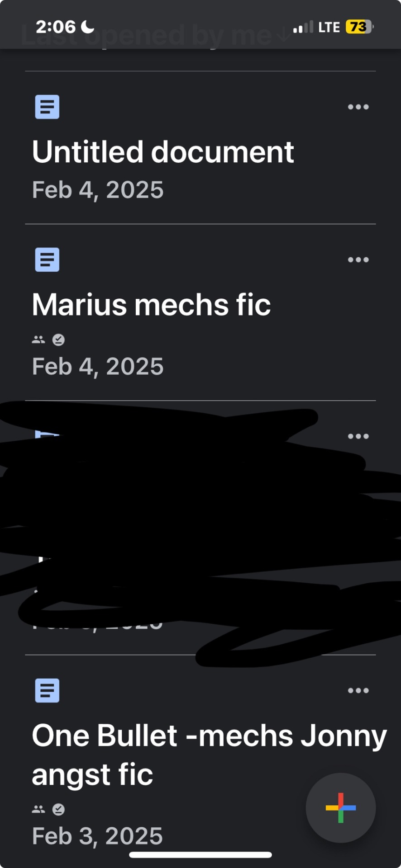Viewport: 401px width, 868px height.
Task: Tap the home indicator bar at bottom
Action: click(x=200, y=855)
